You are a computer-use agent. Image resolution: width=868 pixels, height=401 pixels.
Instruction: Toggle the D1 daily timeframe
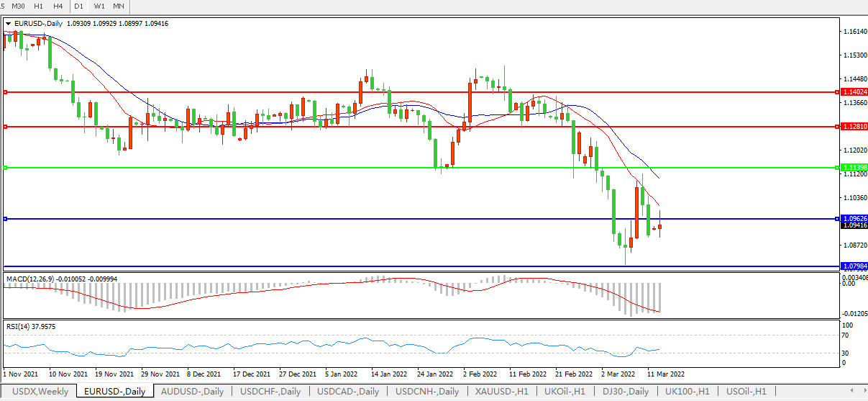click(x=79, y=6)
